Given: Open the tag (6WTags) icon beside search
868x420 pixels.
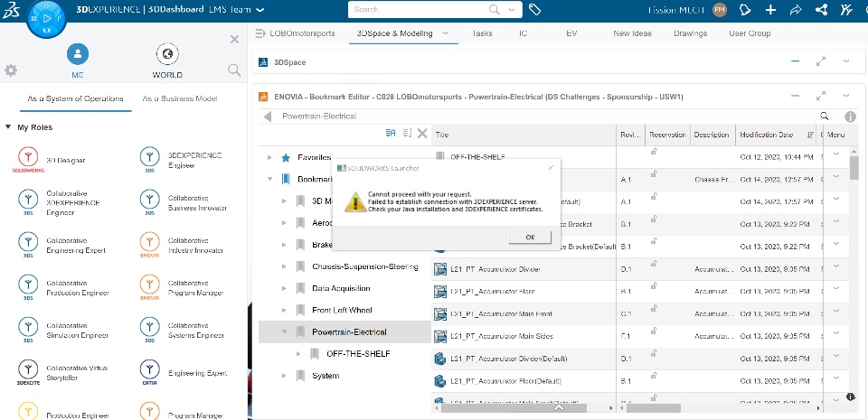Looking at the screenshot, I should [534, 9].
